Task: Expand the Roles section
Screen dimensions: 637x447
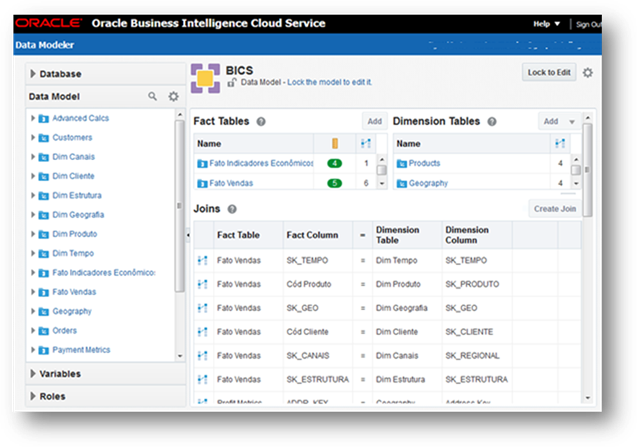Action: tap(34, 397)
